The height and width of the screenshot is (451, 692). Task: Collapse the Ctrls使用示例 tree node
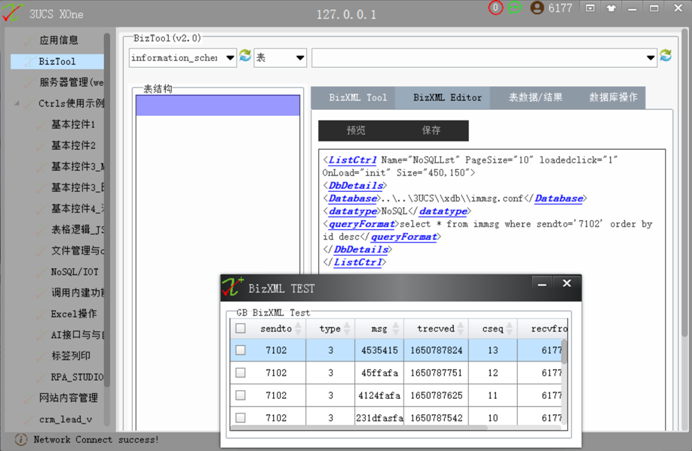pyautogui.click(x=17, y=104)
